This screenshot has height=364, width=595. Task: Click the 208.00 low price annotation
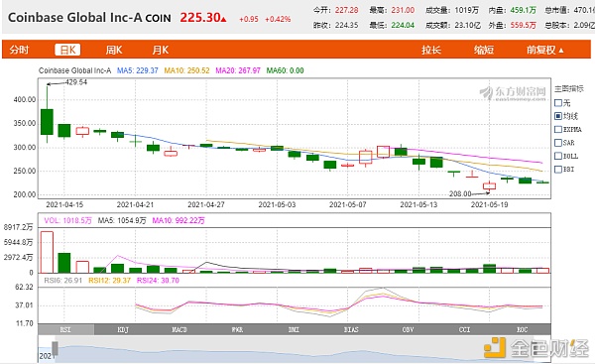pos(460,193)
